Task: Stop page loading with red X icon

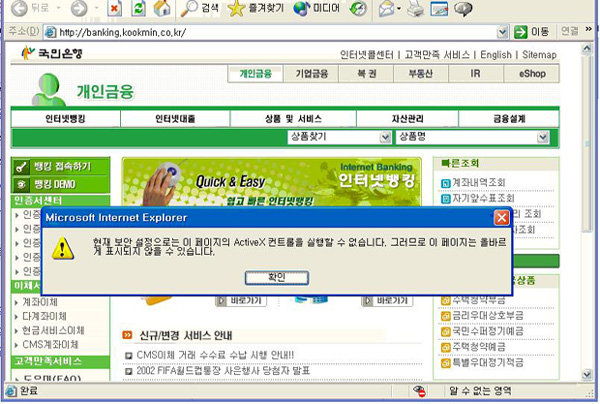Action: tap(114, 8)
